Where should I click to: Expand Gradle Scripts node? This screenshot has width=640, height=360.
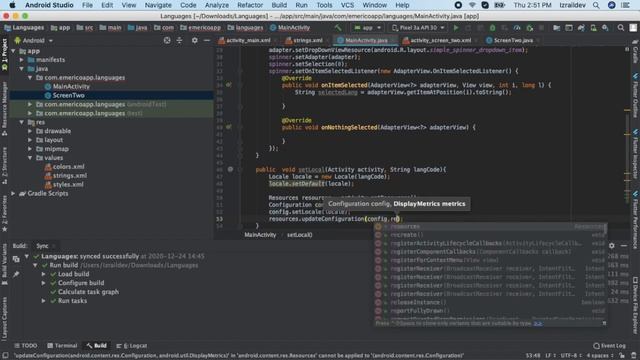pos(14,193)
